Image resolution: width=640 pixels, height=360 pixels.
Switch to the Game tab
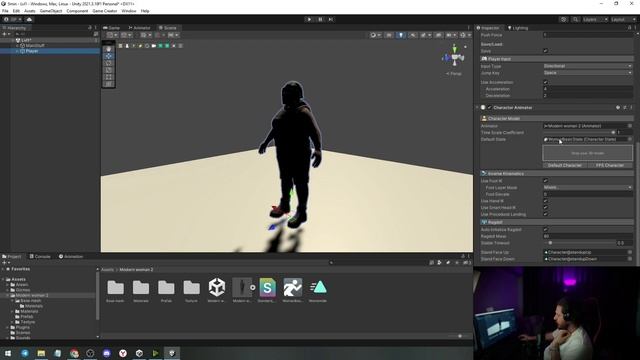(x=112, y=28)
